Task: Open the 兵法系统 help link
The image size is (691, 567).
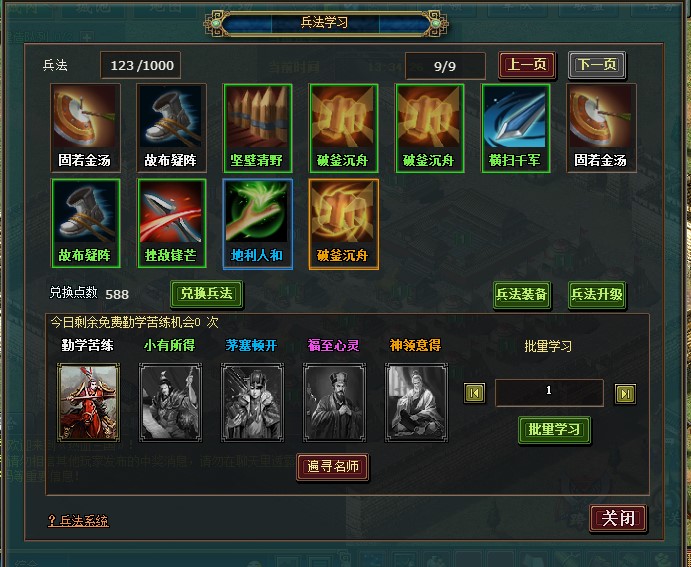Action: pos(78,521)
